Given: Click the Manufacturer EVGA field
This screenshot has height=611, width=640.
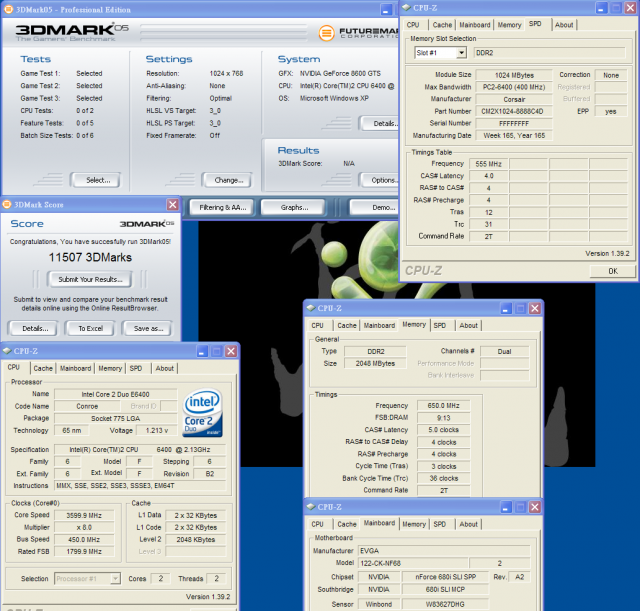Looking at the screenshot, I should pos(444,551).
